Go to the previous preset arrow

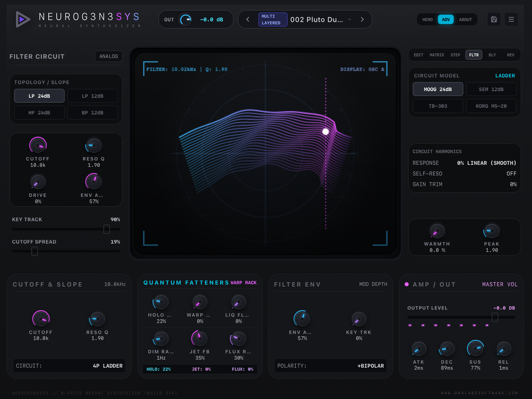248,19
